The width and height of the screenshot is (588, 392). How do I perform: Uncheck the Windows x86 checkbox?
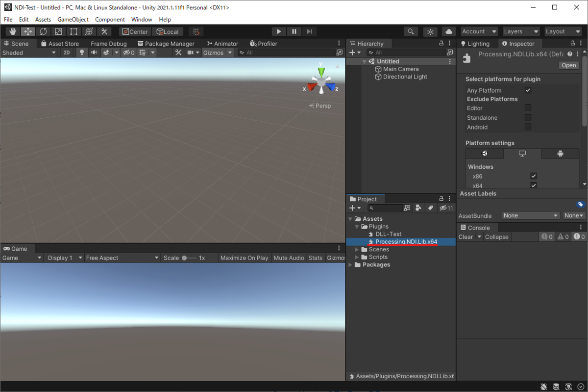(534, 176)
